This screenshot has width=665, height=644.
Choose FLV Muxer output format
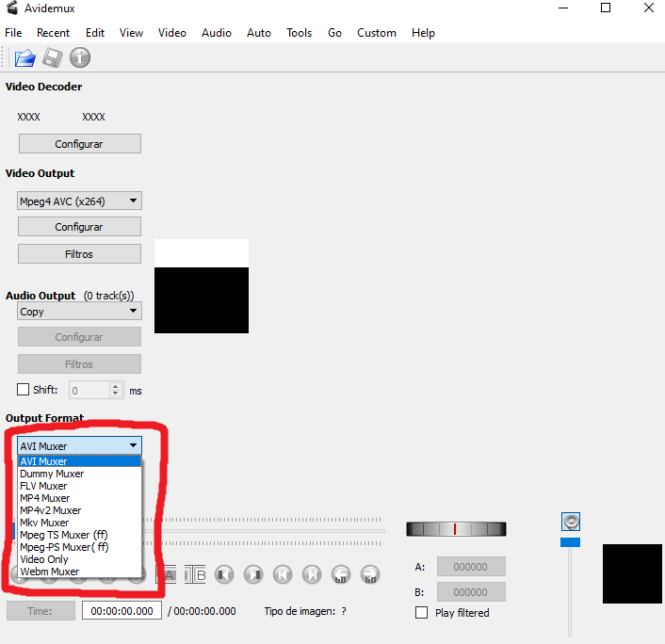coord(79,486)
